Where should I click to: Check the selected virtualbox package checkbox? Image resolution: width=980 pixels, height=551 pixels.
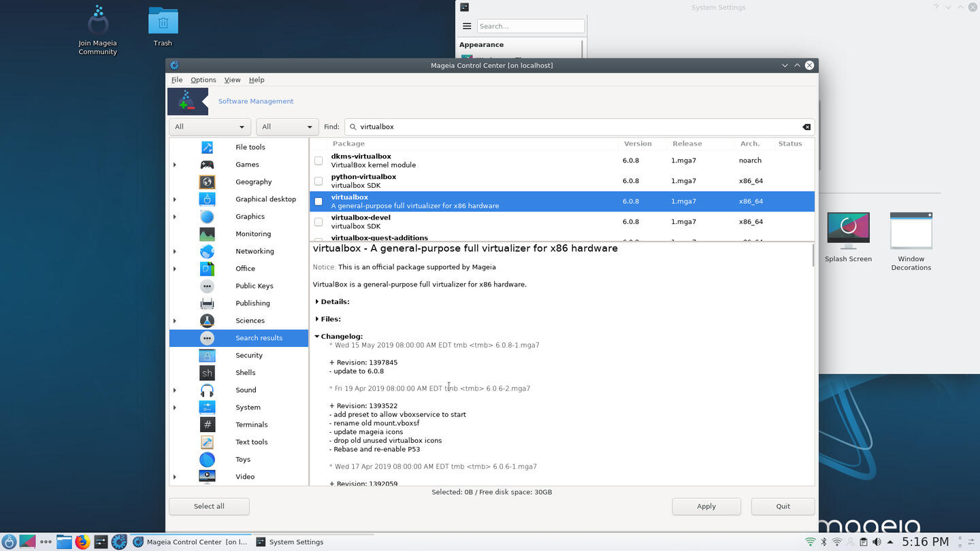(318, 201)
